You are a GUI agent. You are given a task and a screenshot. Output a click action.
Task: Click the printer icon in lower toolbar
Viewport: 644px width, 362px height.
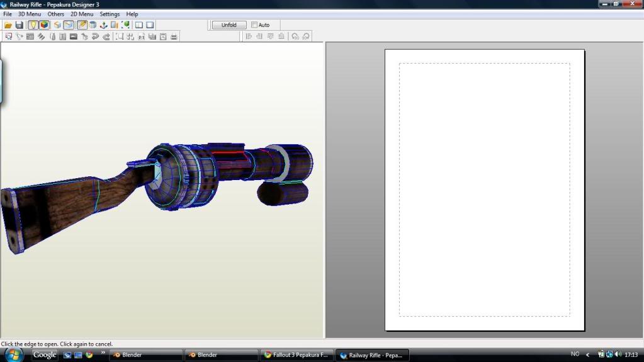tap(174, 37)
